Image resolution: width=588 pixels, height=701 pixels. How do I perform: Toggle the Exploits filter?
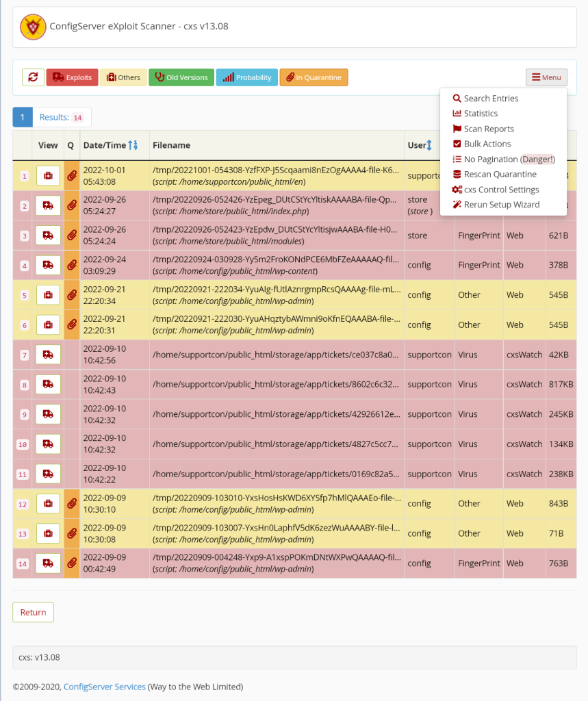pos(73,77)
